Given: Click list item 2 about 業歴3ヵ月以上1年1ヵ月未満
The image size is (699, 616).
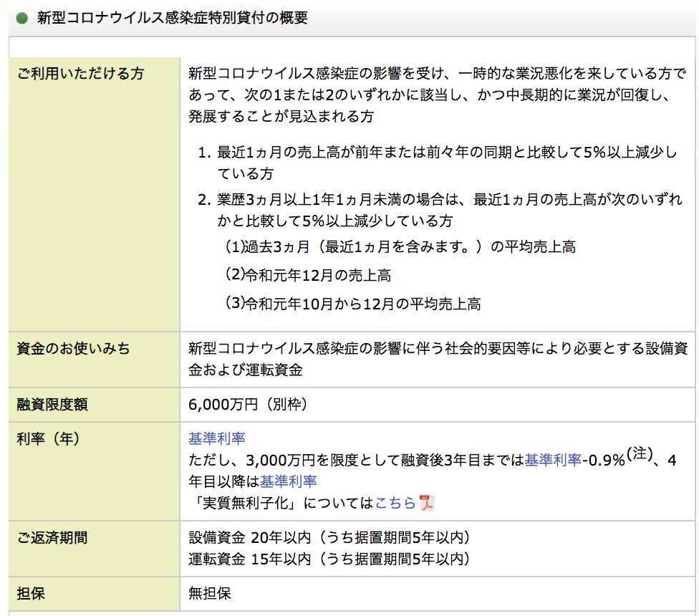Looking at the screenshot, I should (x=440, y=210).
